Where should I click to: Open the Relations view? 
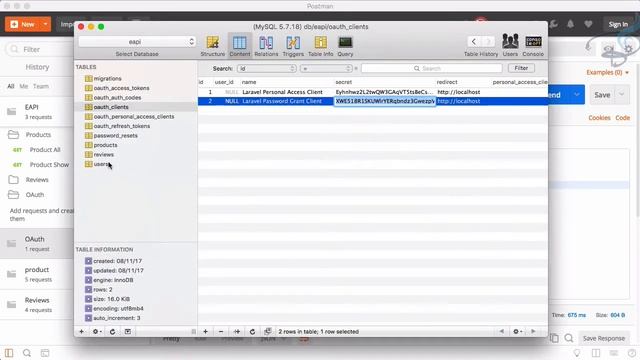[x=266, y=46]
